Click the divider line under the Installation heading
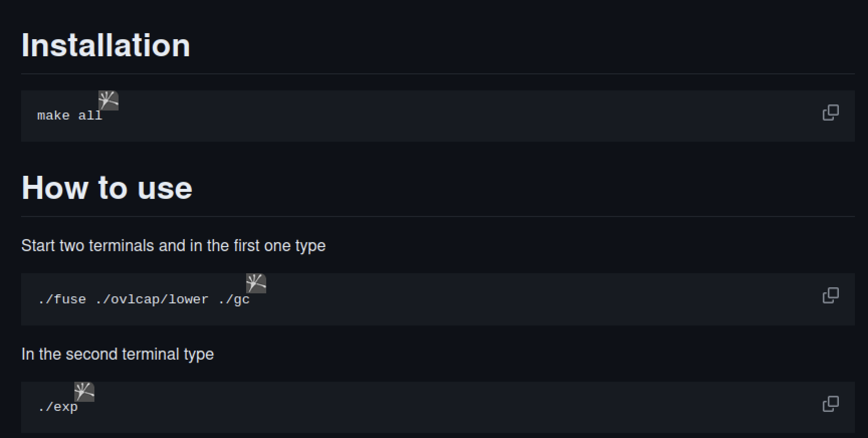 pyautogui.click(x=438, y=74)
